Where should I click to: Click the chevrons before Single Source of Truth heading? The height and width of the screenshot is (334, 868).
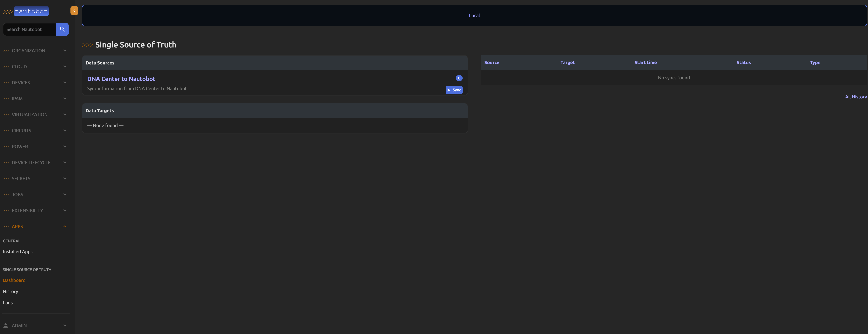(x=87, y=44)
